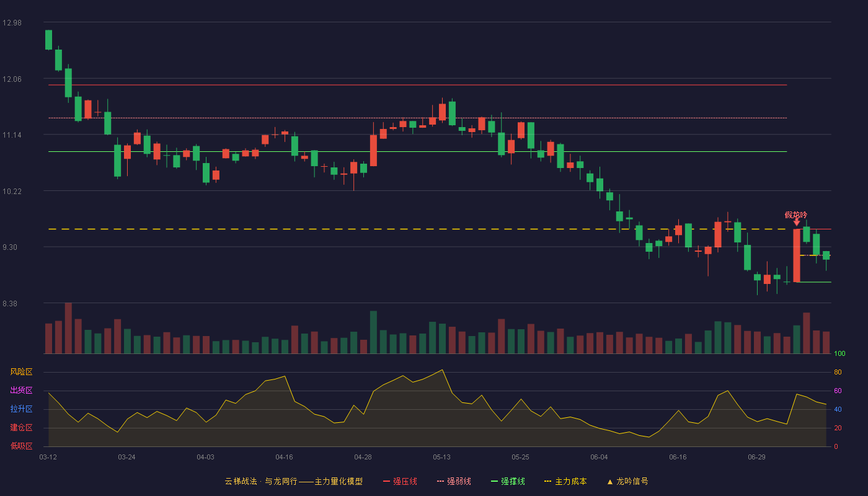Click the 04-16 date label

tap(284, 457)
